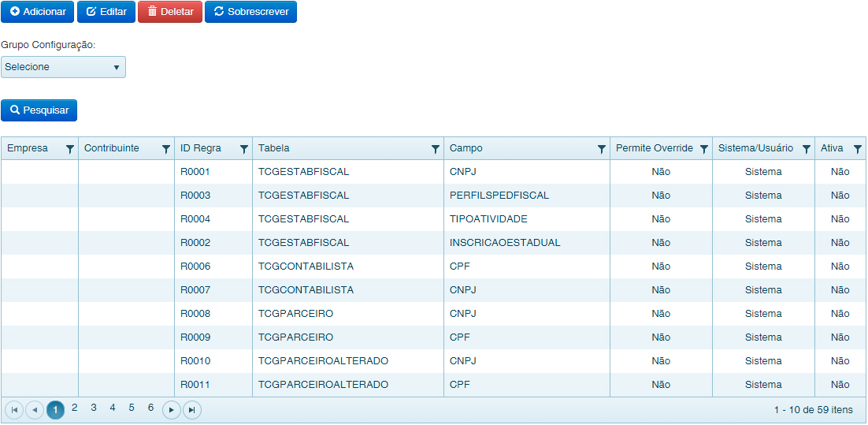This screenshot has width=868, height=425.
Task: Click the red Deletar button
Action: coord(170,12)
